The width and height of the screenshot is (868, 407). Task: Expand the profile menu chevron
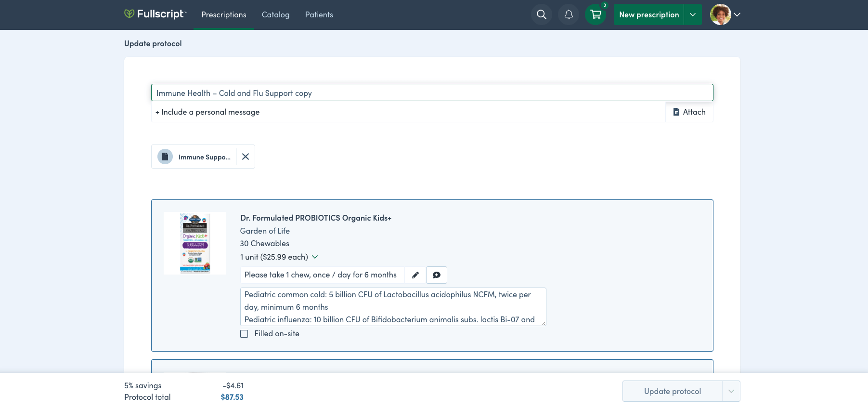(737, 14)
